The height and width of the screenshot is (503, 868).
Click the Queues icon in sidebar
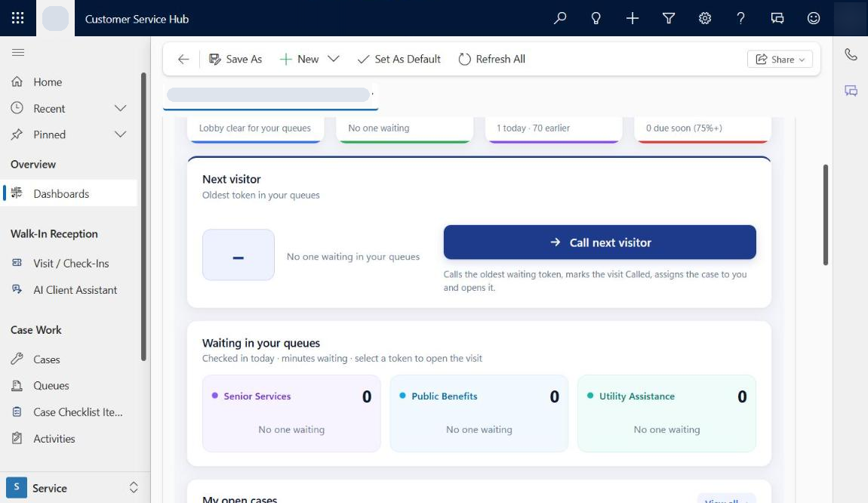pos(17,386)
